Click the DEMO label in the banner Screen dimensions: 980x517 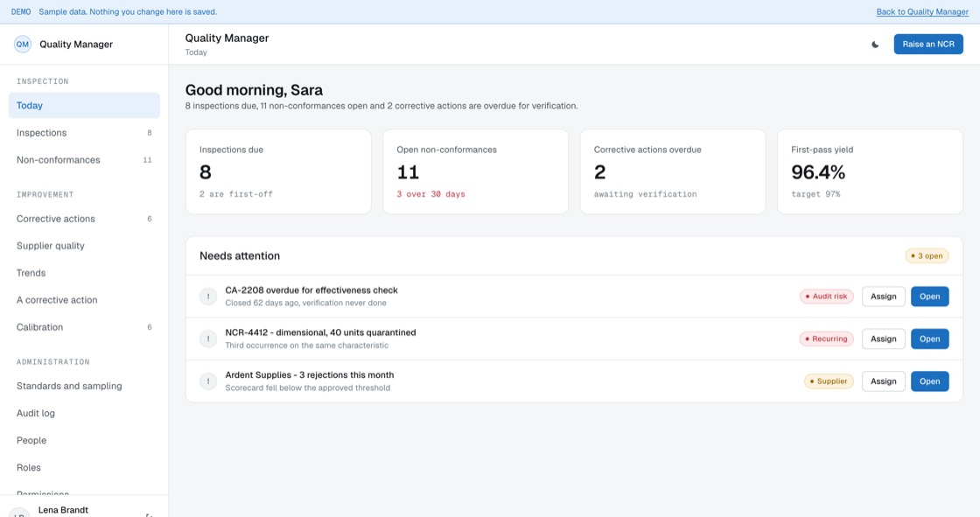coord(21,12)
